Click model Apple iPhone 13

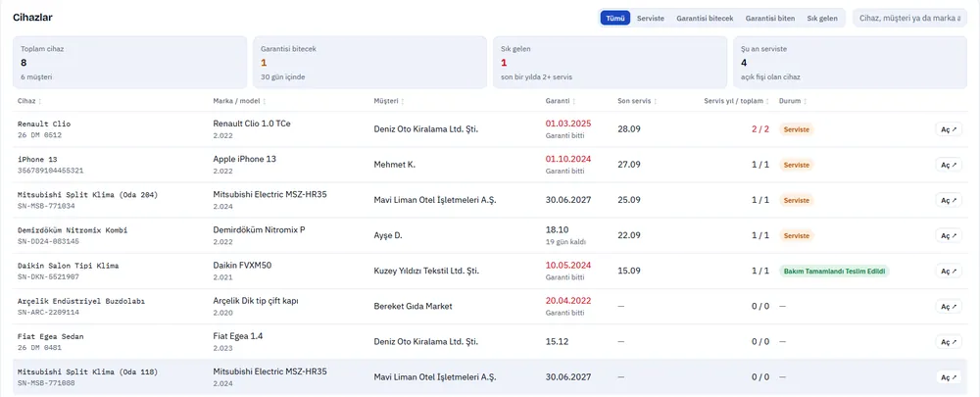(244, 160)
